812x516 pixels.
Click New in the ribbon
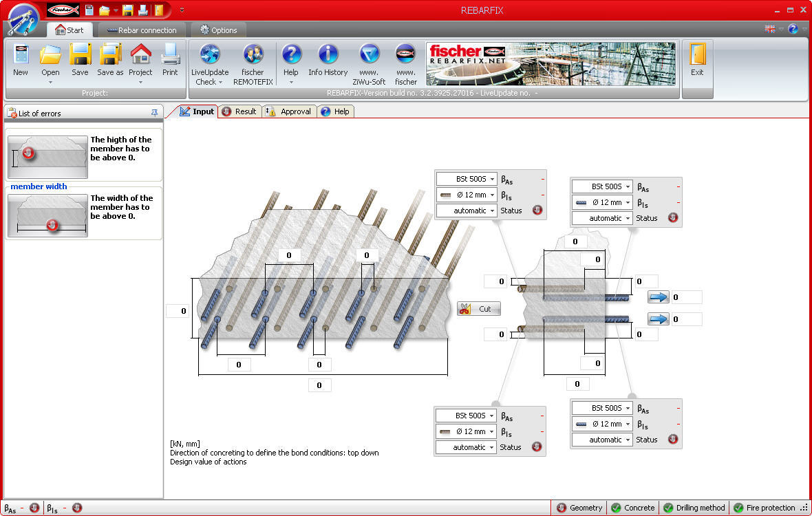click(x=21, y=61)
